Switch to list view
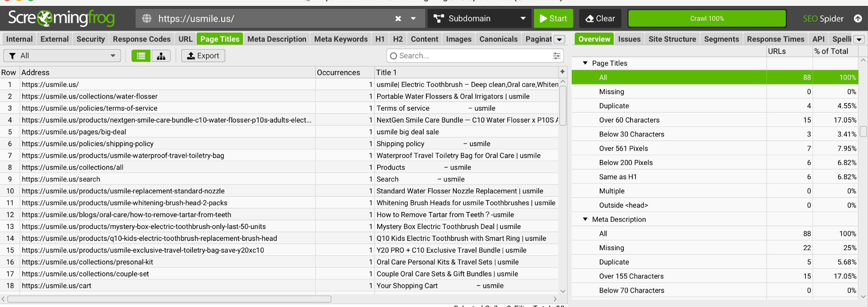868x307 pixels. (141, 56)
